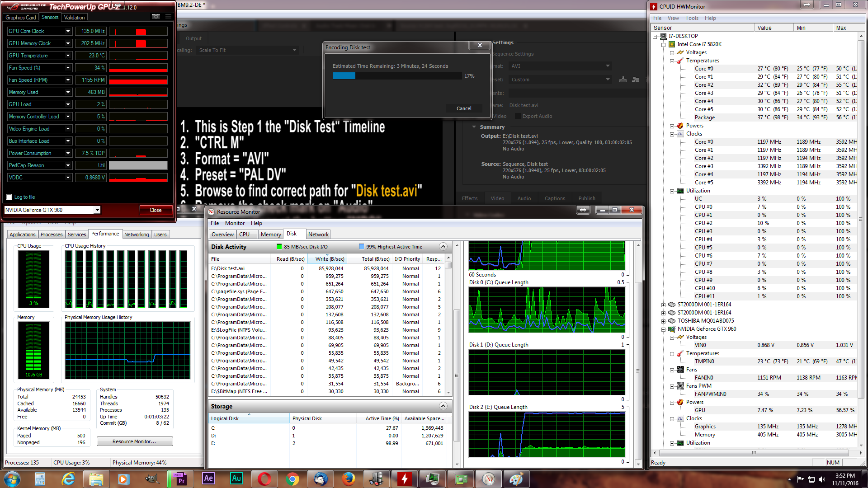Open the Memory Used sensor dropdown
The height and width of the screenshot is (488, 868).
(x=68, y=92)
